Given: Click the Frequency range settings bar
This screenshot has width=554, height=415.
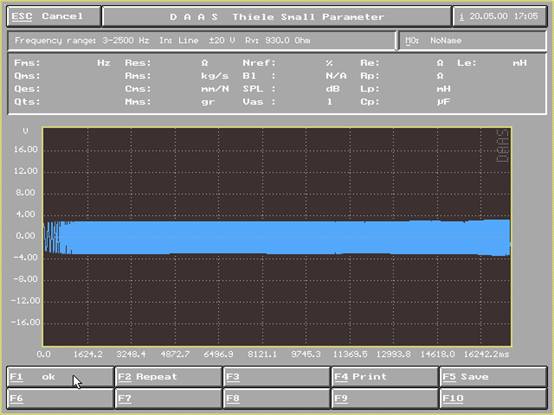Looking at the screenshot, I should point(201,41).
